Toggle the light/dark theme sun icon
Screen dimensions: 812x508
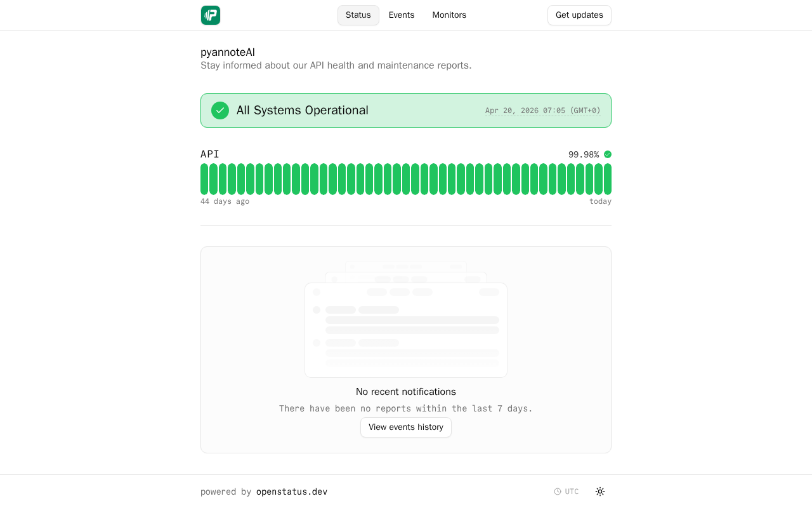pos(600,491)
